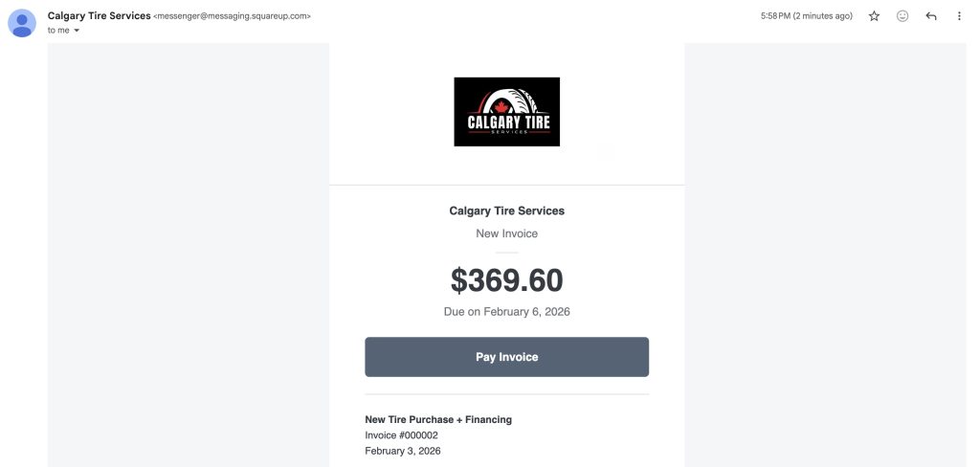The width and height of the screenshot is (980, 467).
Task: Expand recipient details arrow beside "to me"
Action: [77, 31]
